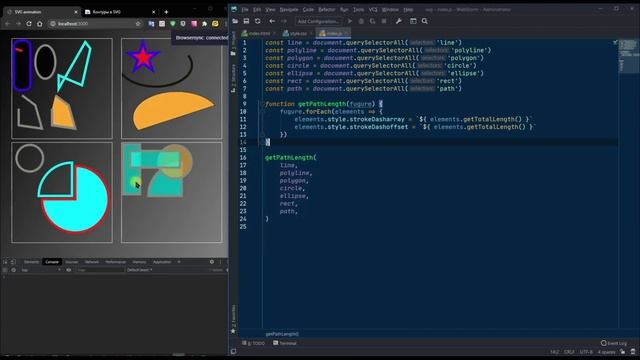Switch to DevTools Elements tab
This screenshot has width=640, height=360.
(31, 262)
